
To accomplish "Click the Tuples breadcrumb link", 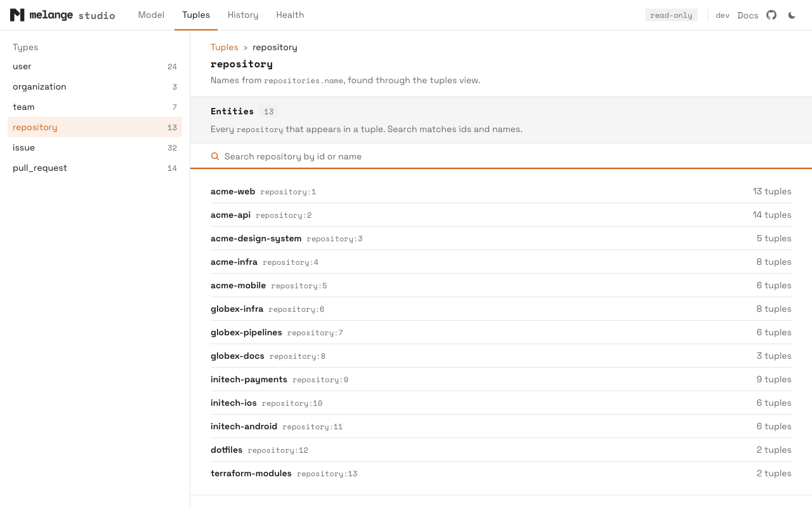I will pyautogui.click(x=225, y=47).
